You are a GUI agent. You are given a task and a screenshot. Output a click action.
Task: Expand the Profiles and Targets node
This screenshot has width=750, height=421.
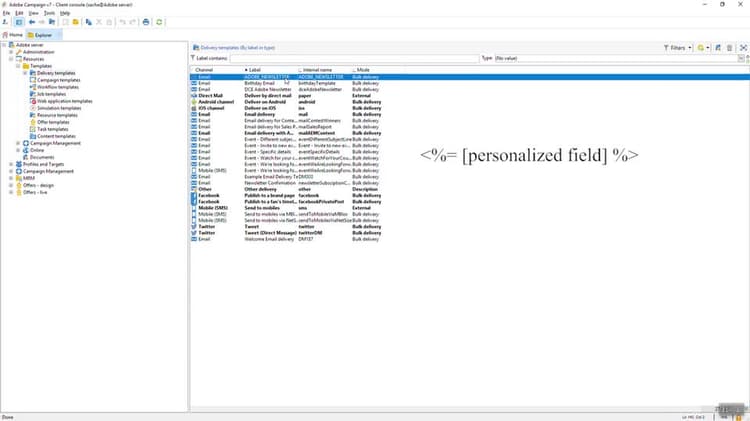pyautogui.click(x=11, y=164)
